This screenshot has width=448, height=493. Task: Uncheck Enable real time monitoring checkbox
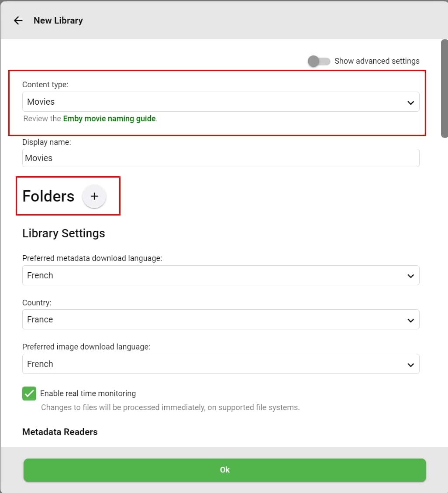[29, 394]
